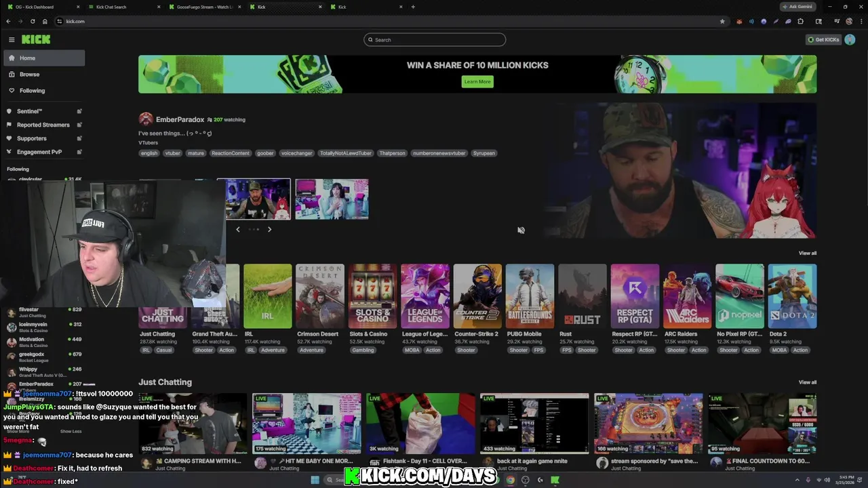This screenshot has height=488, width=868.
Task: Select the english tag
Action: point(149,153)
